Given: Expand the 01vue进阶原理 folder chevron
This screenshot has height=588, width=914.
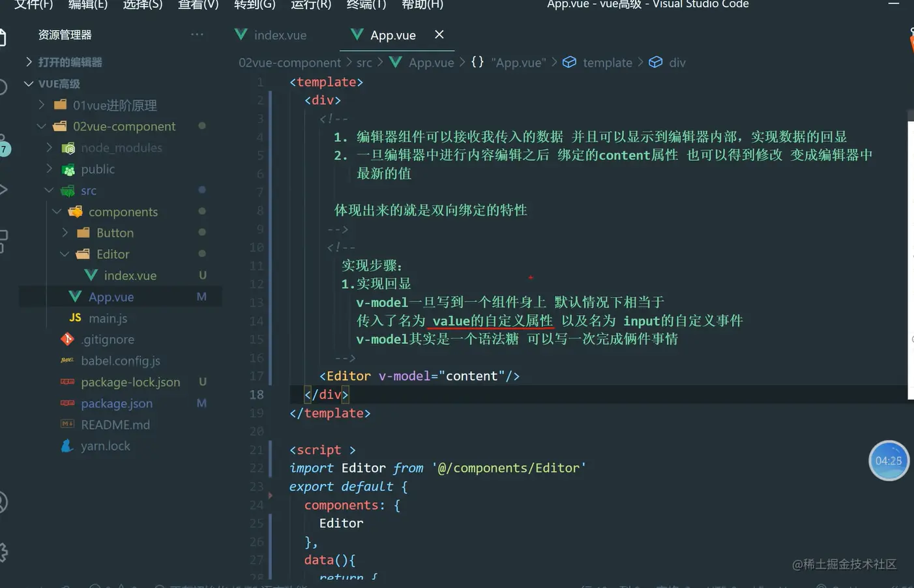Looking at the screenshot, I should 42,105.
